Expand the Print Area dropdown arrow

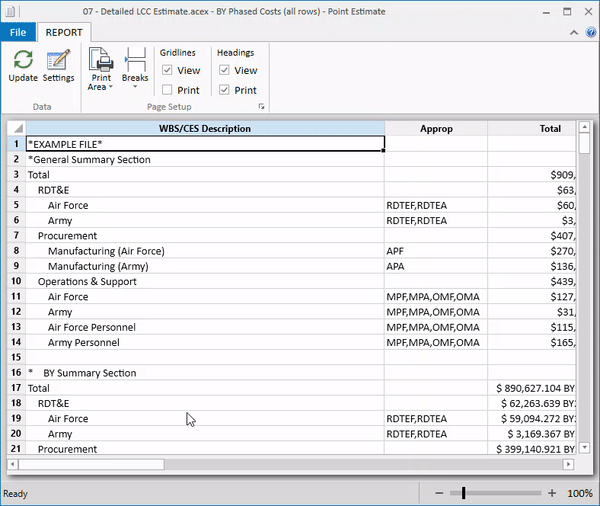[110, 88]
